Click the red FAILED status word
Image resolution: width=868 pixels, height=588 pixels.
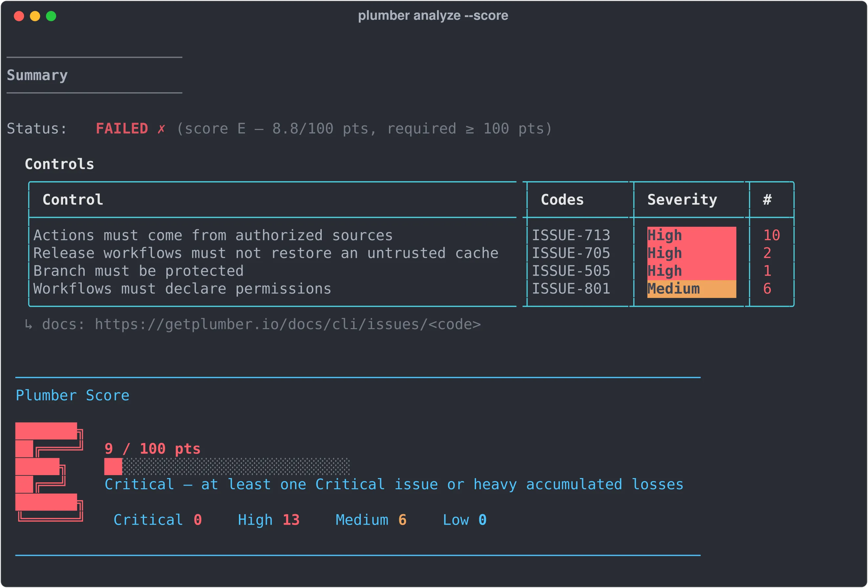point(122,128)
